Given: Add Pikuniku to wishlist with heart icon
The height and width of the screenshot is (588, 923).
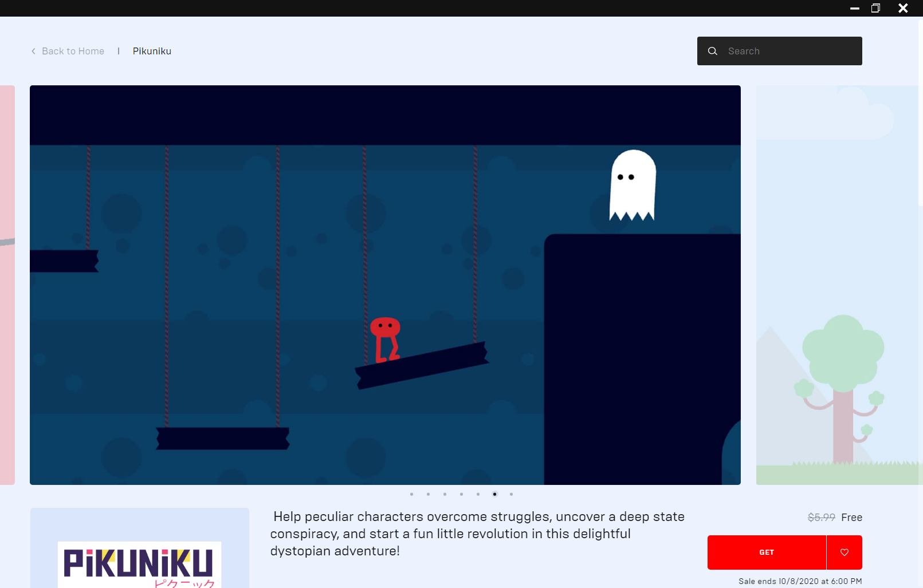Looking at the screenshot, I should tap(845, 553).
